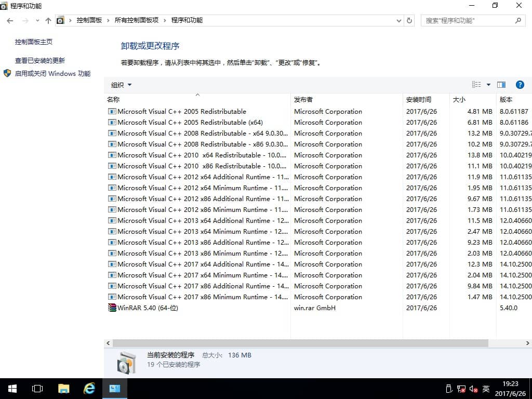Click version 5.40.0 cell

pos(508,308)
